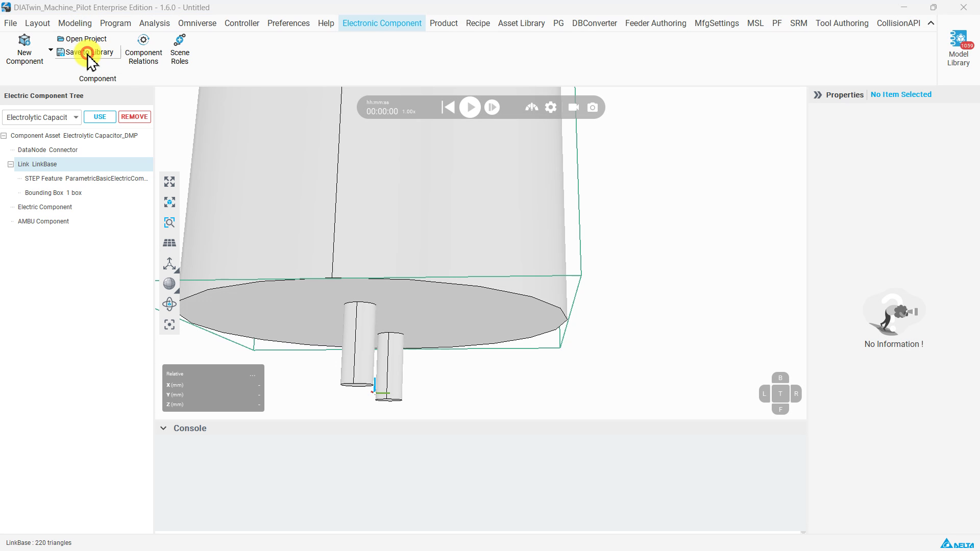Open the Scene Roles tool
The height and width of the screenshot is (551, 980).
pyautogui.click(x=180, y=49)
